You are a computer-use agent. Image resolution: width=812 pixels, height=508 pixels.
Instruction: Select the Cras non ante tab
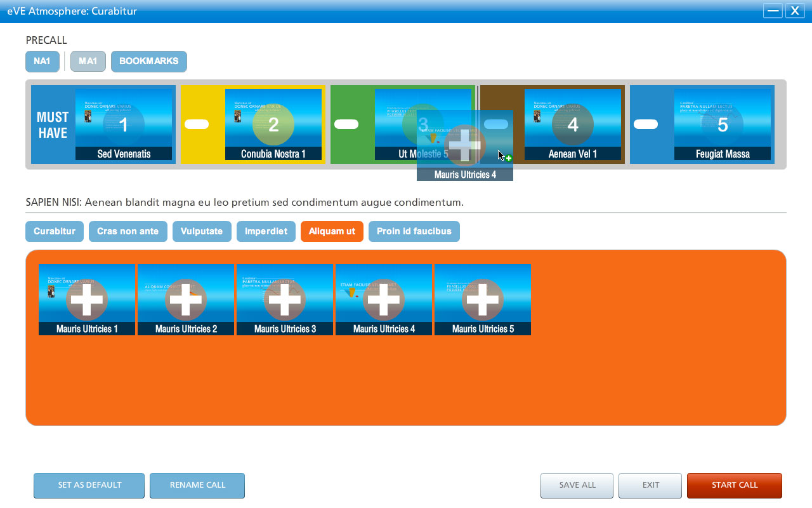tap(128, 231)
